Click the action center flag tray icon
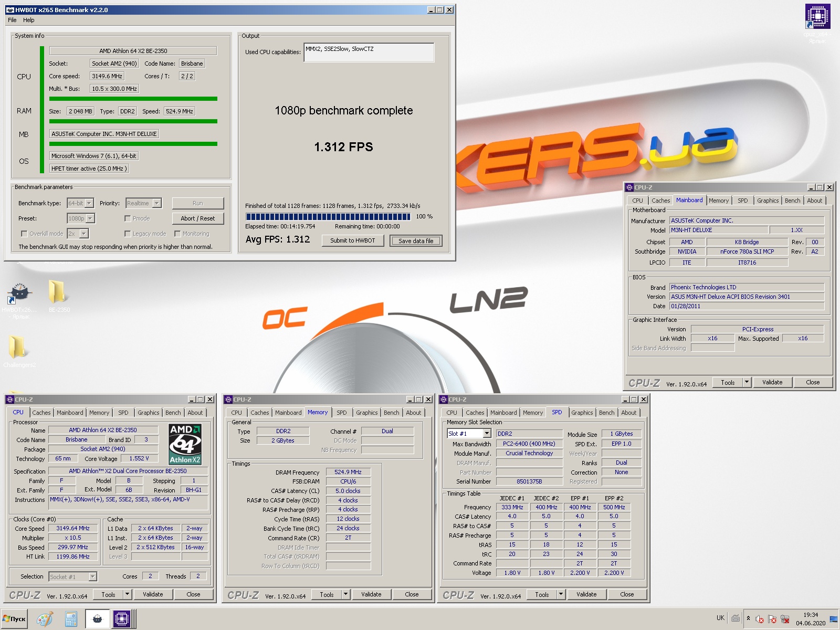 (x=772, y=619)
